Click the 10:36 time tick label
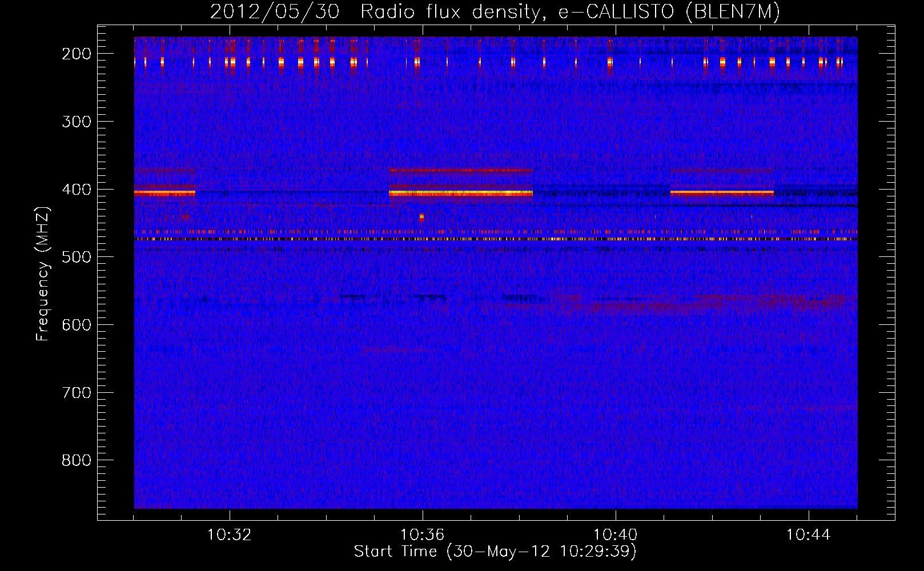Viewport: 924px width, 571px height. [423, 535]
